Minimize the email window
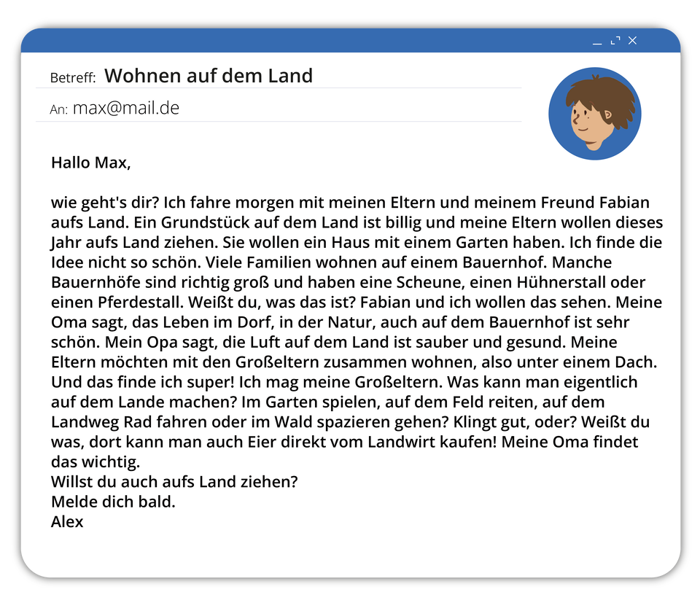The width and height of the screenshot is (700, 592). 597,41
